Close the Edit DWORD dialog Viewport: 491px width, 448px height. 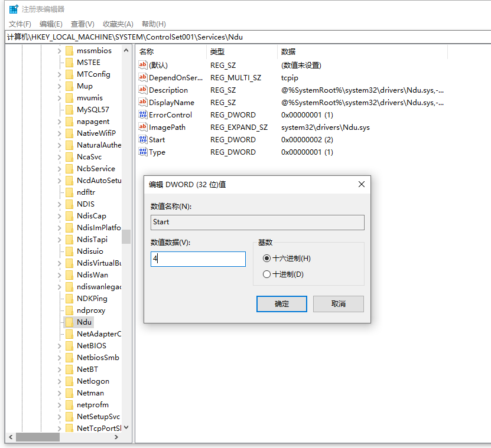[361, 184]
